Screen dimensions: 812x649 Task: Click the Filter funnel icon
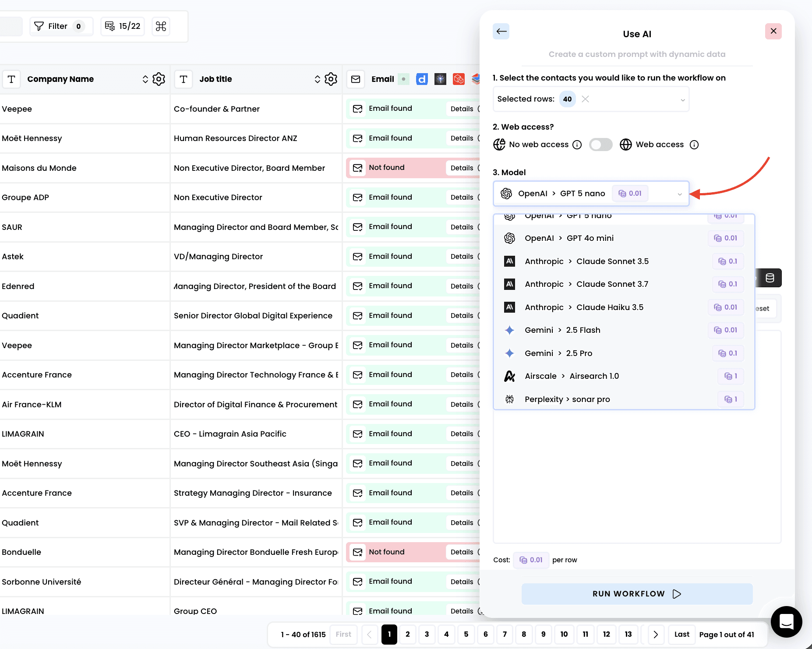point(39,26)
